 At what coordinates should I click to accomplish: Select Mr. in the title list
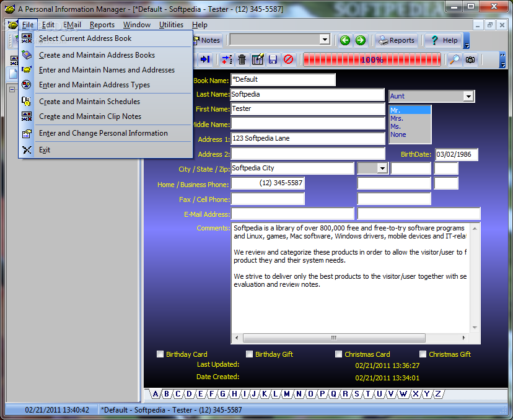point(410,110)
